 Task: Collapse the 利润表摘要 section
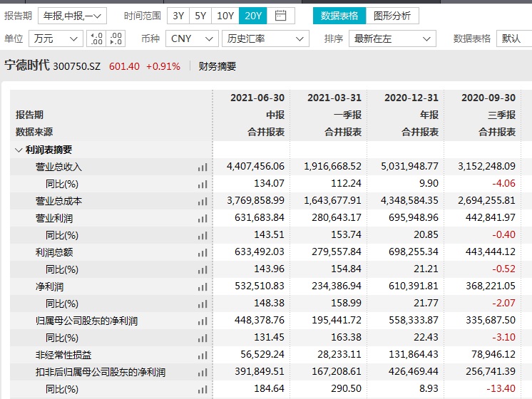(x=19, y=150)
